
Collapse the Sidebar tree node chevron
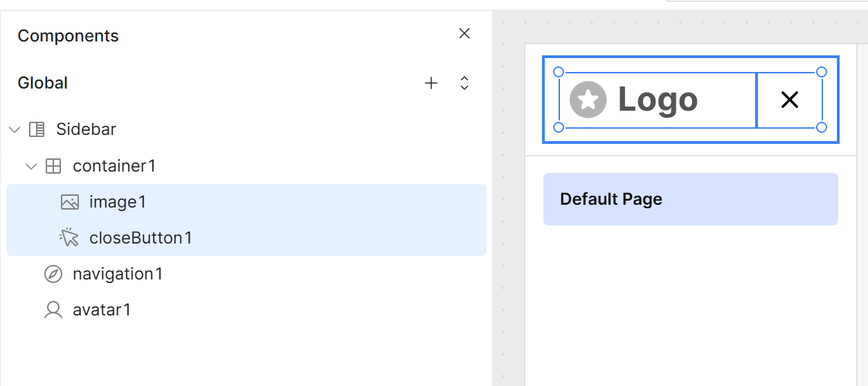(15, 129)
